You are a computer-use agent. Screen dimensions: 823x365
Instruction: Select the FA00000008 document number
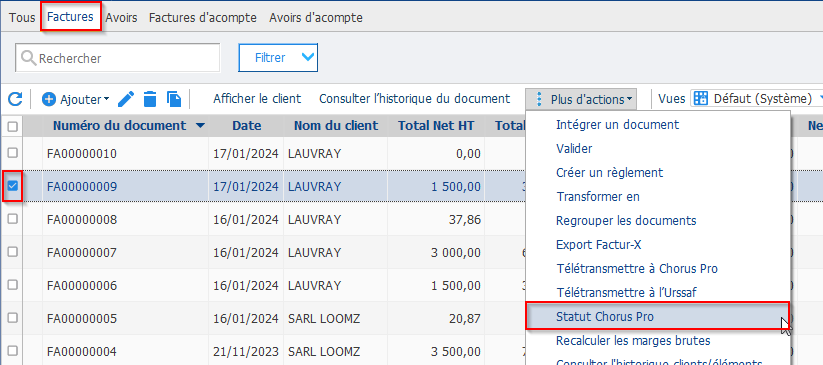click(81, 220)
